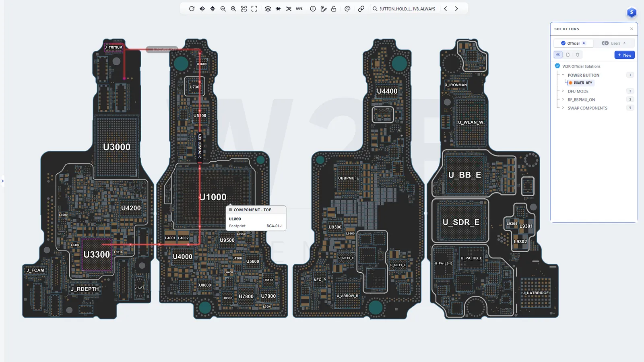Collapse the POWER BUTTON group

[x=563, y=75]
